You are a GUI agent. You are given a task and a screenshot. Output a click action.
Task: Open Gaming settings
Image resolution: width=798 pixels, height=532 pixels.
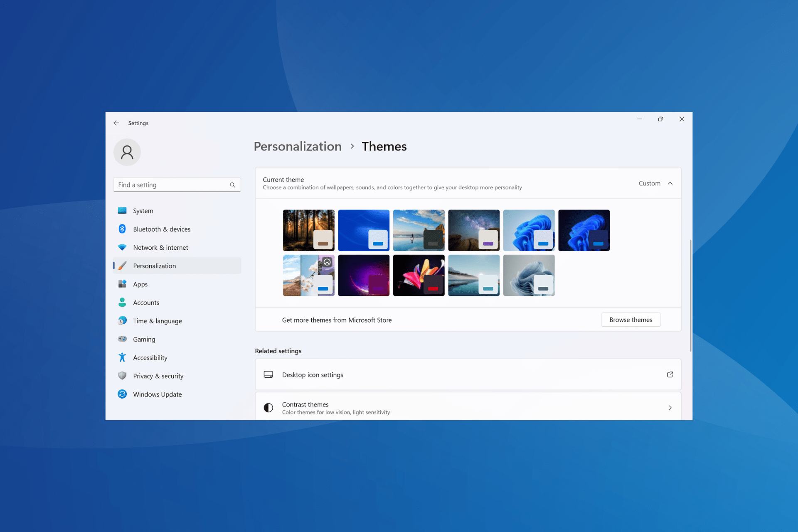click(x=144, y=339)
